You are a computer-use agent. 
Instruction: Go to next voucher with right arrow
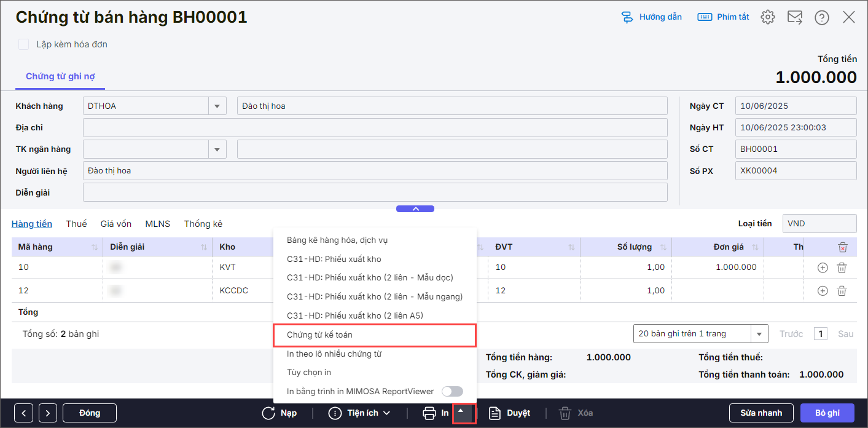[48, 413]
